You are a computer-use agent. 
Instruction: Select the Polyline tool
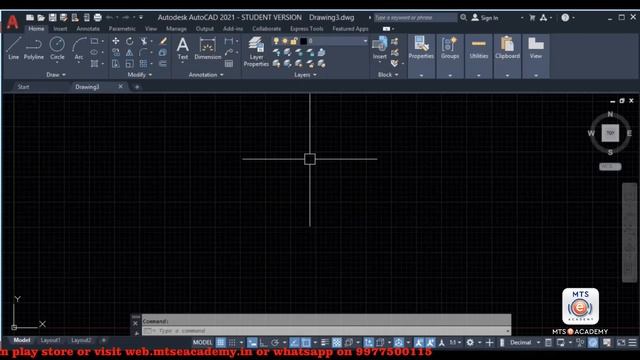(x=33, y=48)
